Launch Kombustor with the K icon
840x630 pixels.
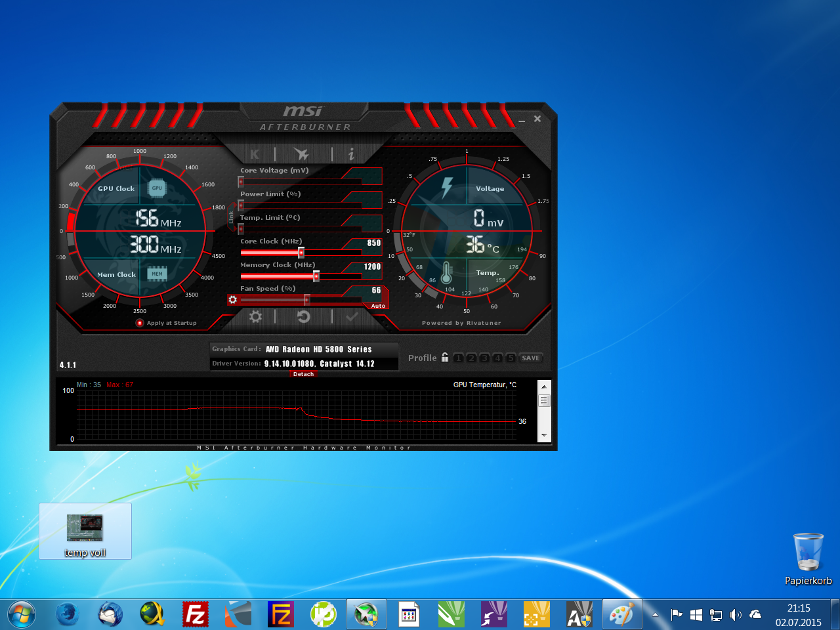(255, 154)
